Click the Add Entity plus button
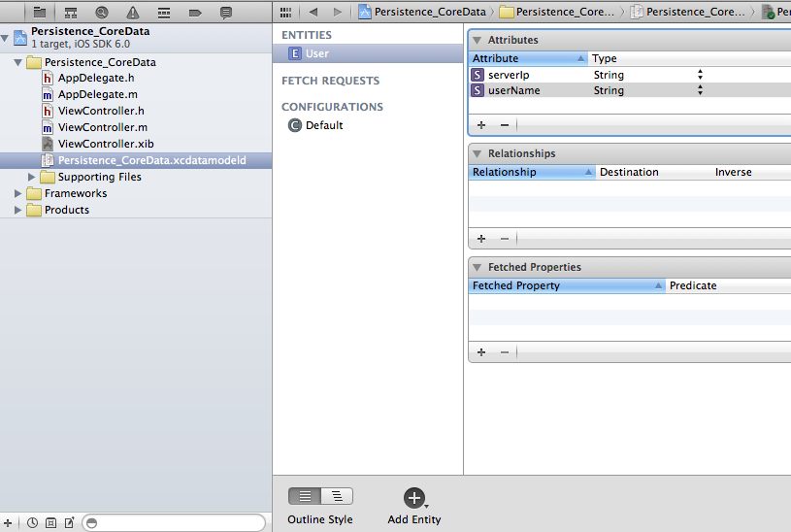The width and height of the screenshot is (791, 532). tap(414, 498)
